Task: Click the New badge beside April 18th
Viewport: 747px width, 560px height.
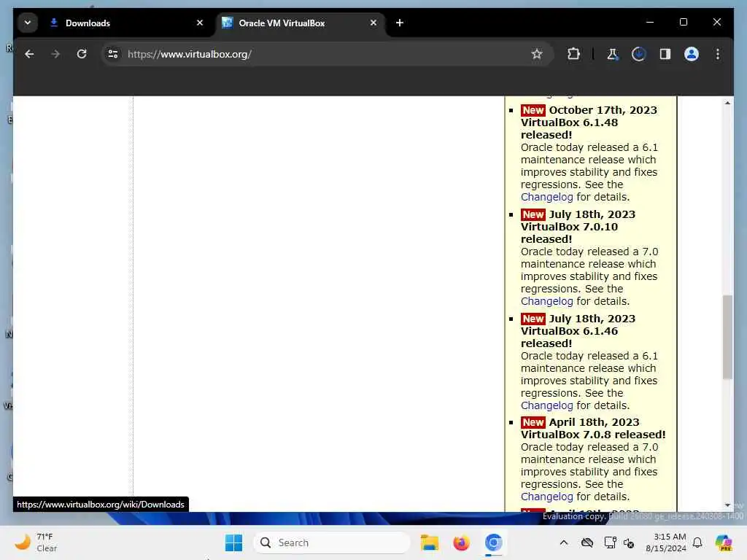Action: (533, 422)
